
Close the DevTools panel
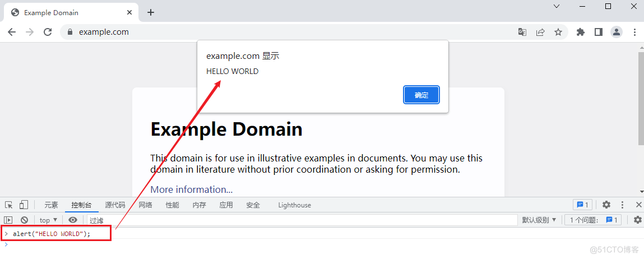[x=638, y=205]
